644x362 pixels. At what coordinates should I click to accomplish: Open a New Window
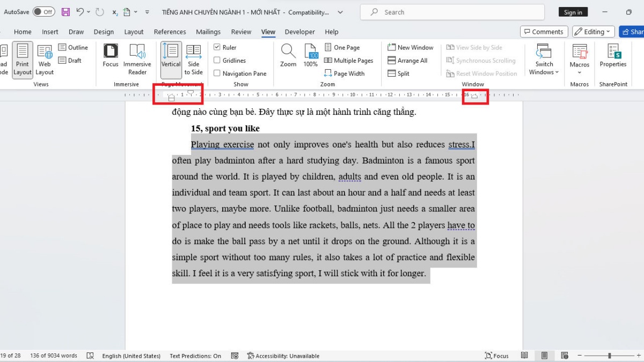(410, 47)
